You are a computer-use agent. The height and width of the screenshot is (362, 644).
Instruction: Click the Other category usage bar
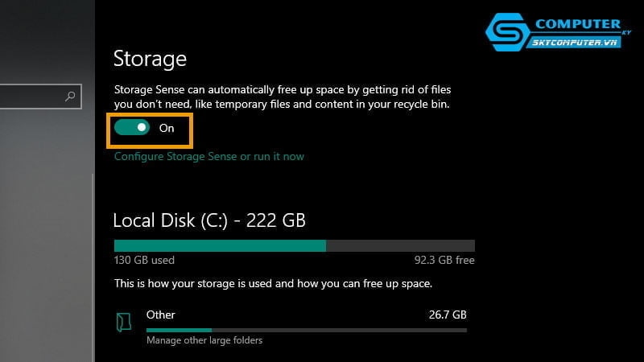click(x=306, y=330)
